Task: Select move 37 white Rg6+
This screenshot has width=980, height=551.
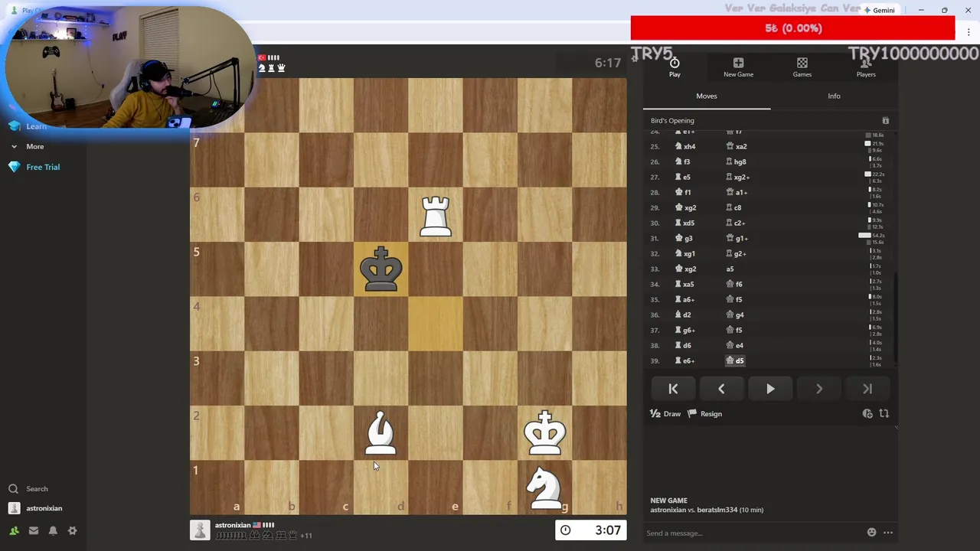Action: click(x=684, y=330)
